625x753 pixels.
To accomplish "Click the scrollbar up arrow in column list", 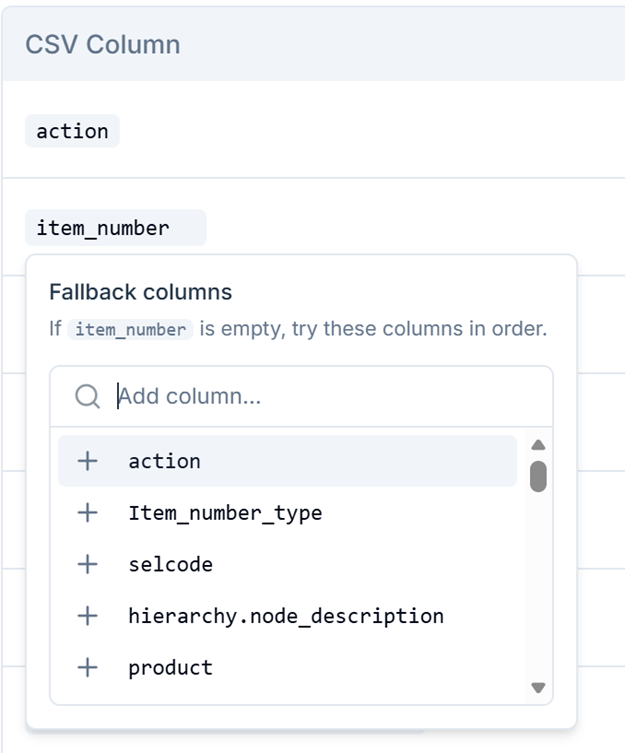I will pyautogui.click(x=538, y=445).
